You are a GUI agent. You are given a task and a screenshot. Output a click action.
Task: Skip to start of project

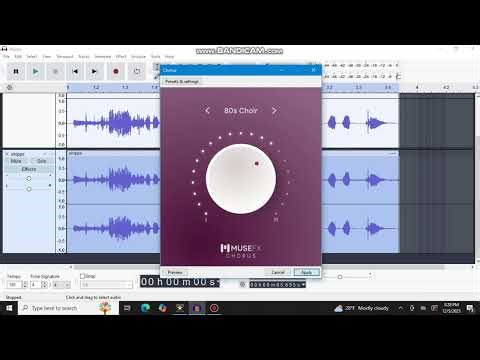(x=75, y=71)
